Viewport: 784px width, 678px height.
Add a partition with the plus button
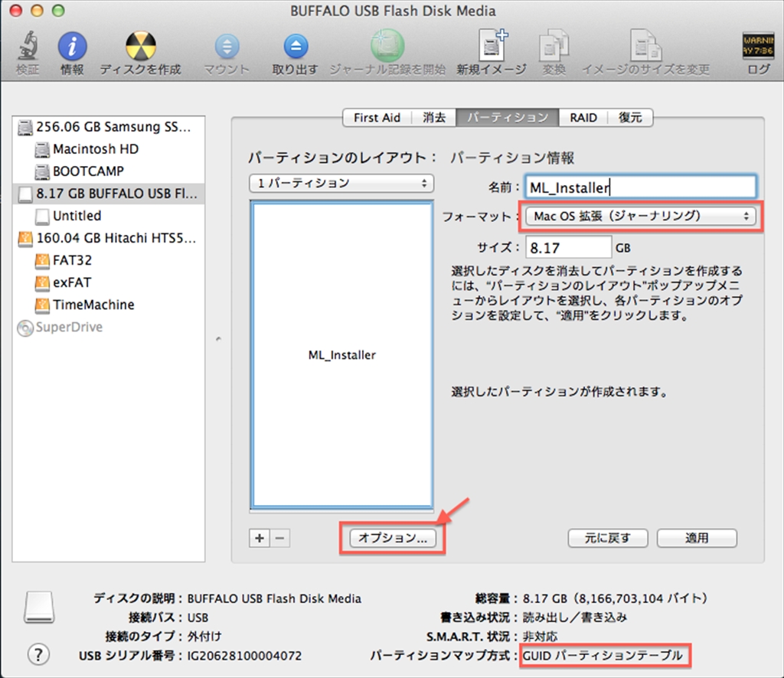pyautogui.click(x=260, y=538)
